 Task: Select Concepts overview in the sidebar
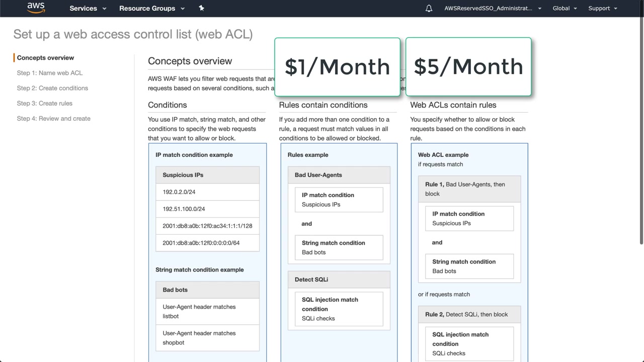pos(45,58)
